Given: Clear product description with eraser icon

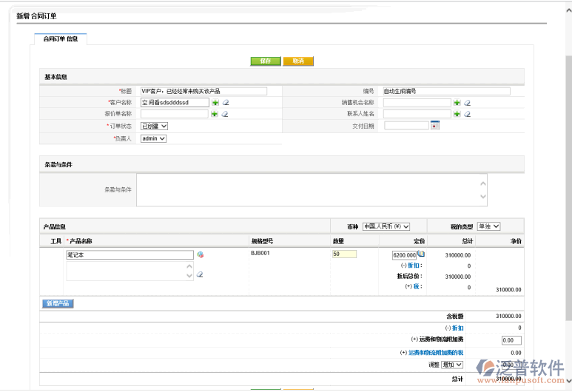Looking at the screenshot, I should tap(200, 274).
